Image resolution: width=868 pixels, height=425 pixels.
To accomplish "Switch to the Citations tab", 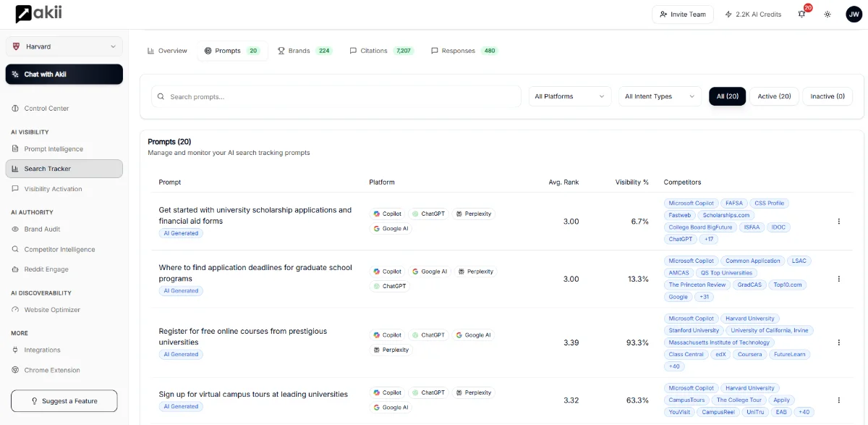I will (x=380, y=51).
